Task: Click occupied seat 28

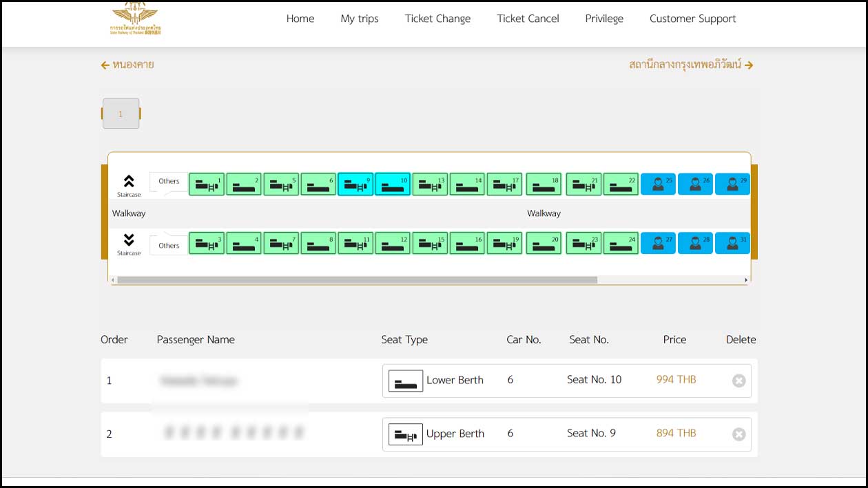Action: pyautogui.click(x=695, y=243)
